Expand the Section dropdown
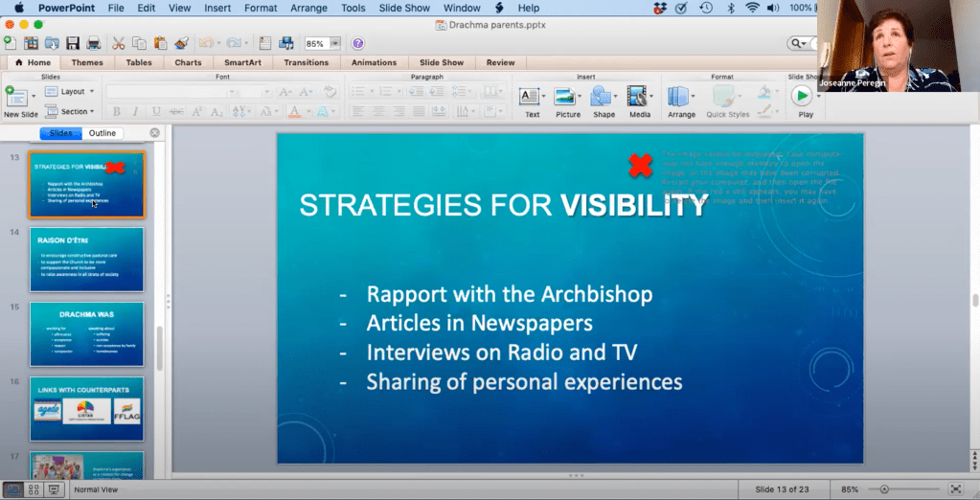 [x=78, y=111]
